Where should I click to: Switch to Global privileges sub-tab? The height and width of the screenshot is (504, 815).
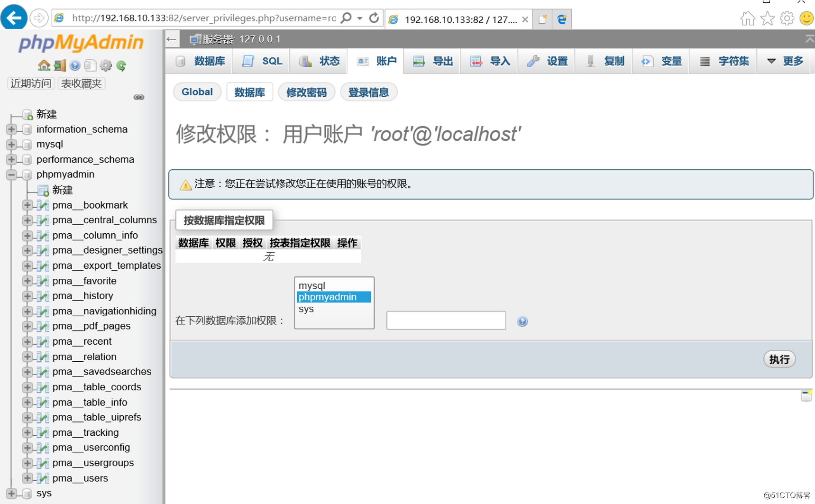(197, 92)
